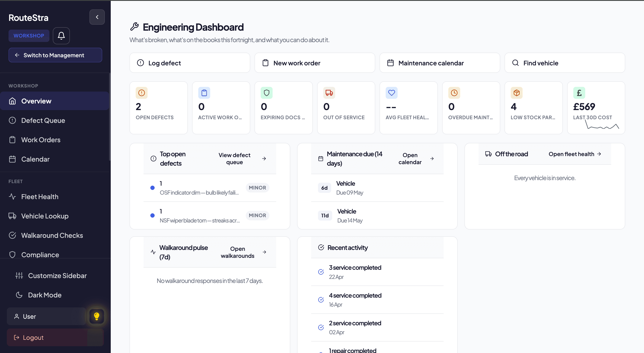Open Maintenance calendar quick action

click(x=440, y=63)
